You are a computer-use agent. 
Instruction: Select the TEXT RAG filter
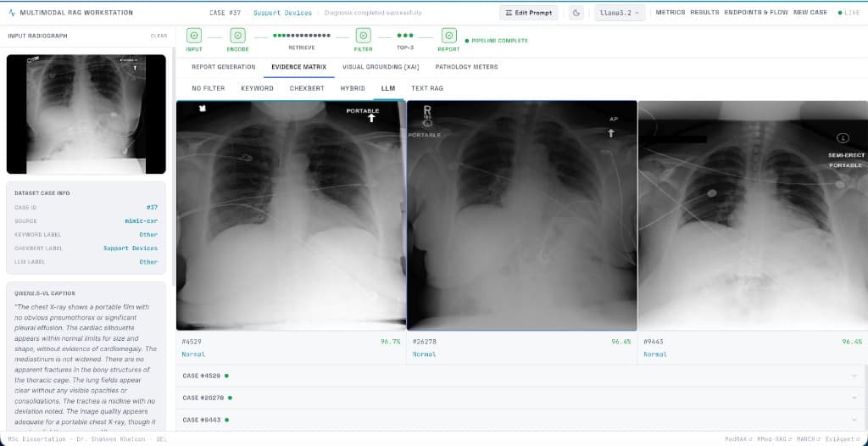point(427,88)
